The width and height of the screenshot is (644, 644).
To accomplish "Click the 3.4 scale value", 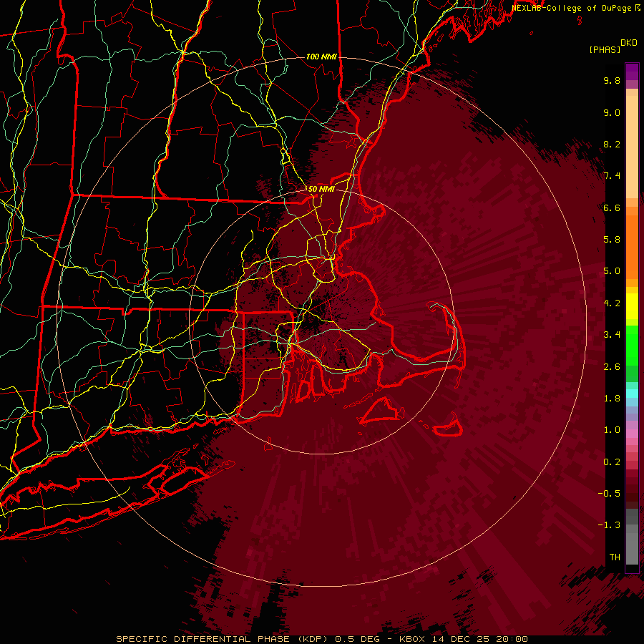I will [x=612, y=335].
